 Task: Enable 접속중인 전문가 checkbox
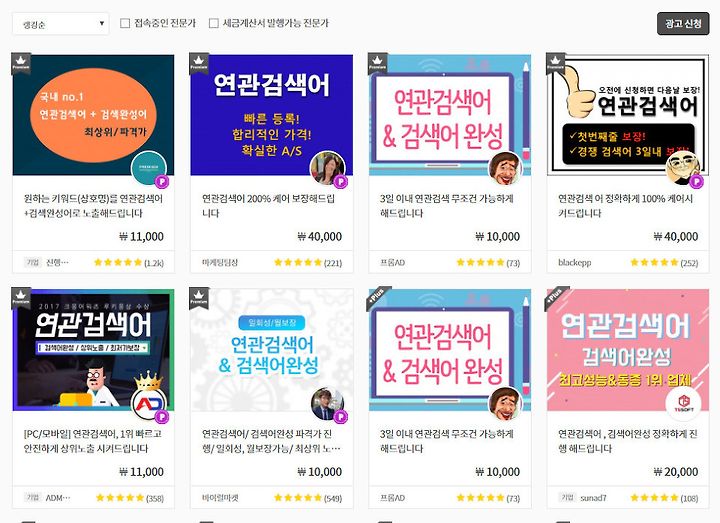pyautogui.click(x=125, y=23)
